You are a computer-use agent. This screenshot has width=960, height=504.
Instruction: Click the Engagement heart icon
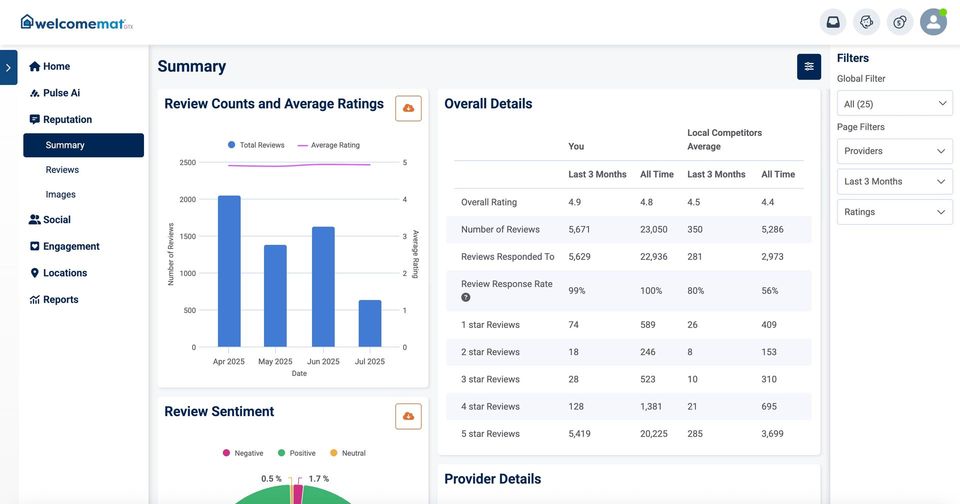[x=34, y=246]
